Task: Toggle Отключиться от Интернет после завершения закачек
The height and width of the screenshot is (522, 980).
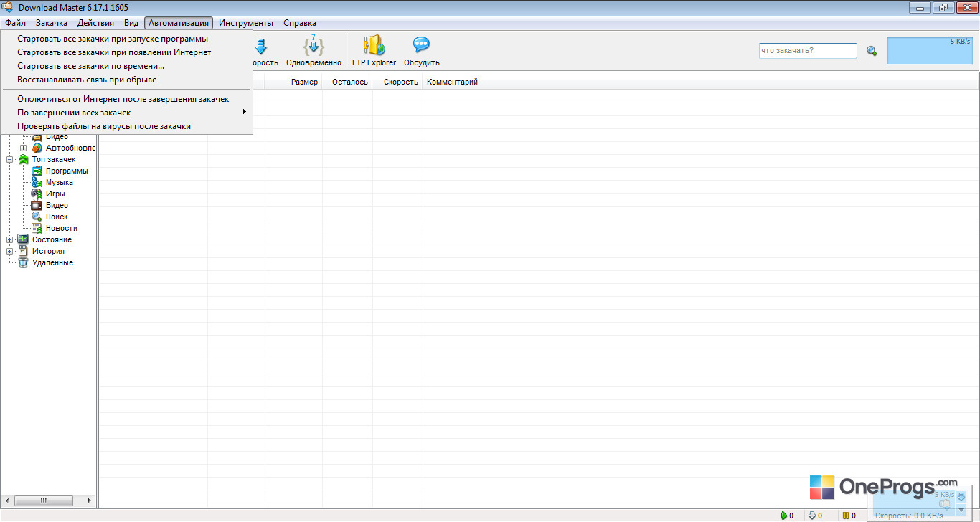Action: click(126, 99)
